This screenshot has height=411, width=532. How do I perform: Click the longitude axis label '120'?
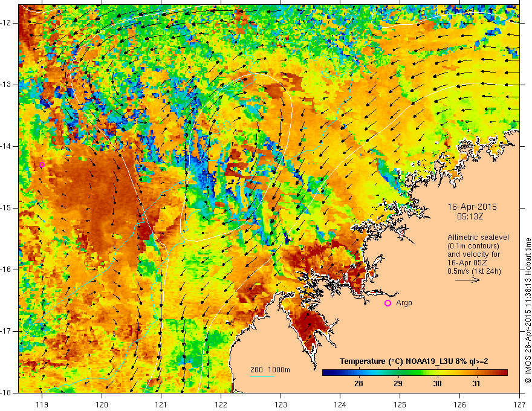102,404
